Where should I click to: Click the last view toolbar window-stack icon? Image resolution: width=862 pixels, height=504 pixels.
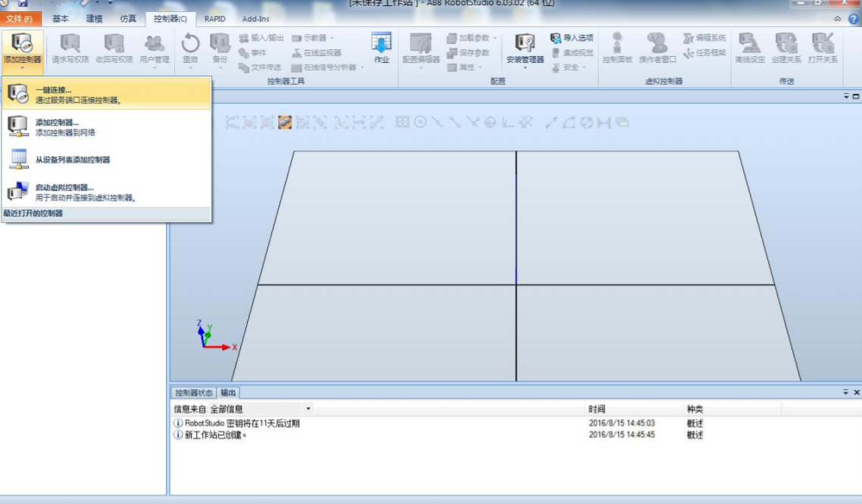(x=622, y=123)
